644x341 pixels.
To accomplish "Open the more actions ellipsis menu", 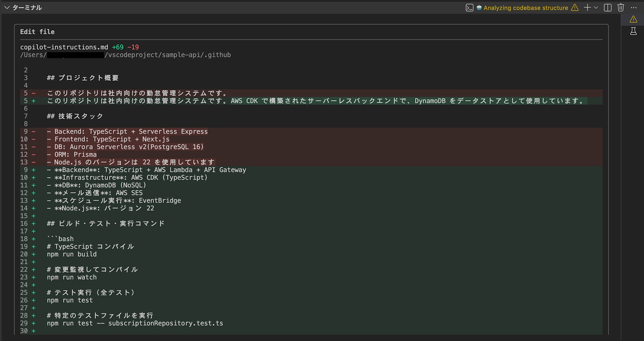I will tap(634, 8).
